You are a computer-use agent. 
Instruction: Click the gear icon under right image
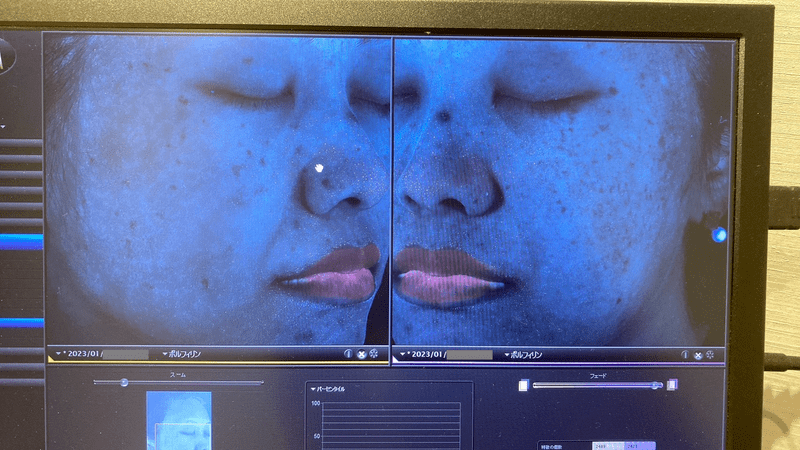[711, 354]
